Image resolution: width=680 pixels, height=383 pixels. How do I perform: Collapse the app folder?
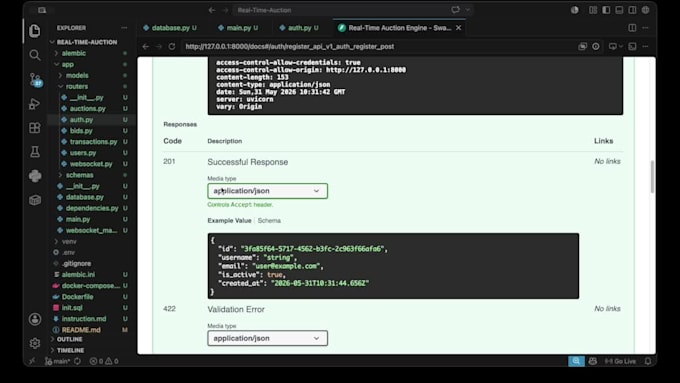coord(67,64)
